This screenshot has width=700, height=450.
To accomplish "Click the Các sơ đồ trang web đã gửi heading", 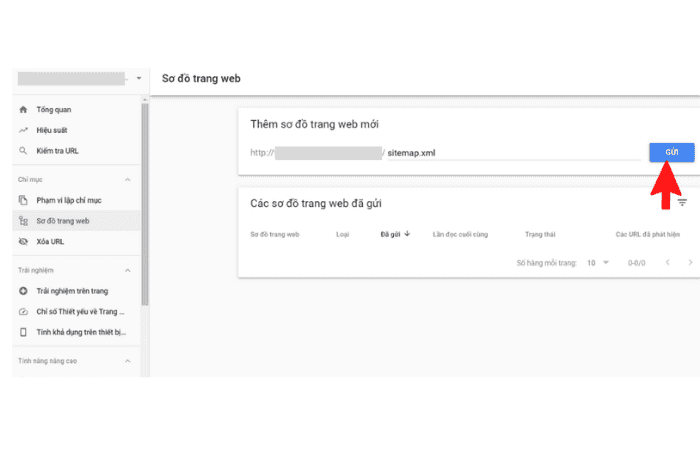I will pyautogui.click(x=316, y=204).
